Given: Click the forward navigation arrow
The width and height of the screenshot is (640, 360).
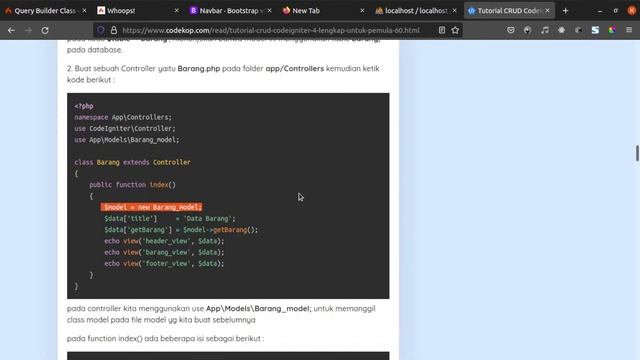Looking at the screenshot, I should tap(28, 30).
